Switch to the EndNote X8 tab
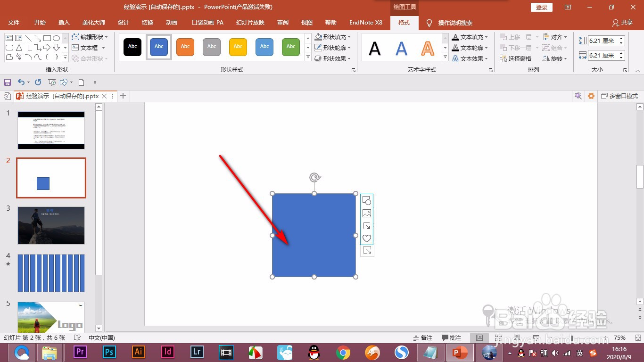 (366, 23)
